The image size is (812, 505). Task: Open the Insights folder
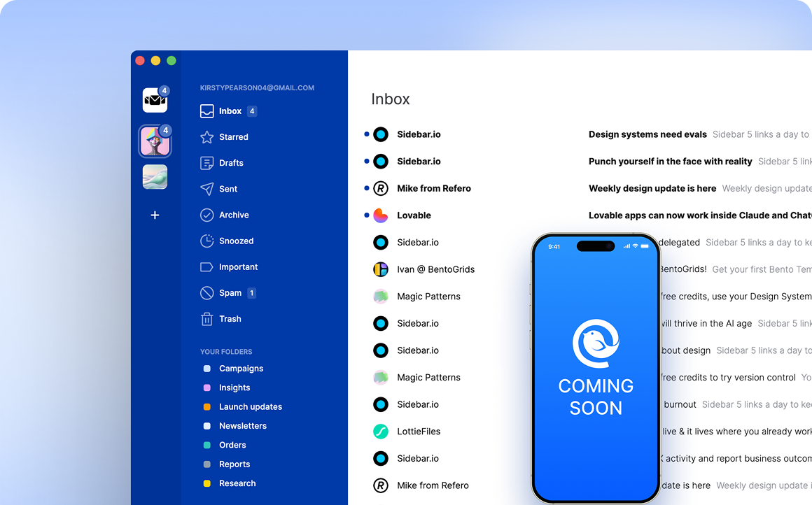[234, 387]
